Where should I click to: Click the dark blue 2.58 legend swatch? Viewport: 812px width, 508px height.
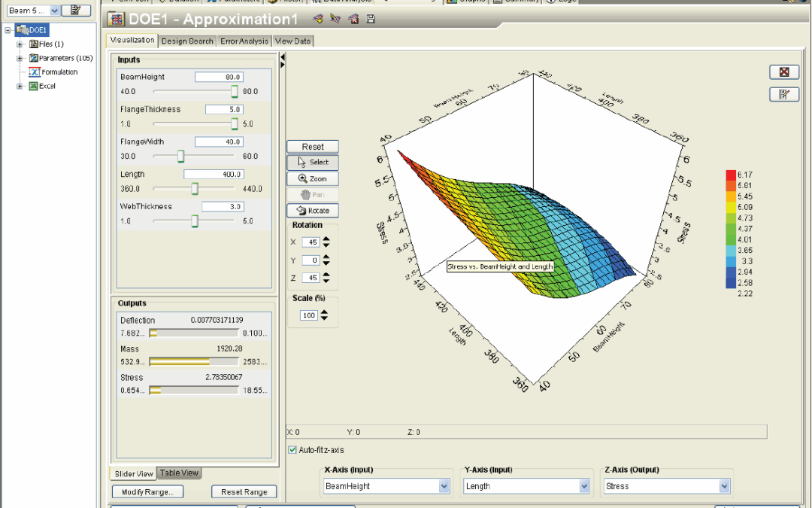[x=731, y=283]
